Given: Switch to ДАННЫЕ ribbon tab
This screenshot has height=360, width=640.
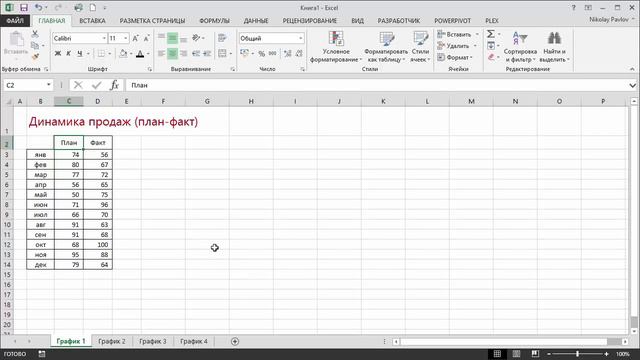Looking at the screenshot, I should click(256, 20).
